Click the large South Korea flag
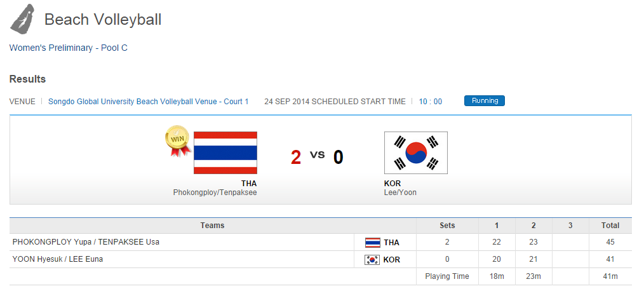Image resolution: width=644 pixels, height=291 pixels. pyautogui.click(x=416, y=152)
